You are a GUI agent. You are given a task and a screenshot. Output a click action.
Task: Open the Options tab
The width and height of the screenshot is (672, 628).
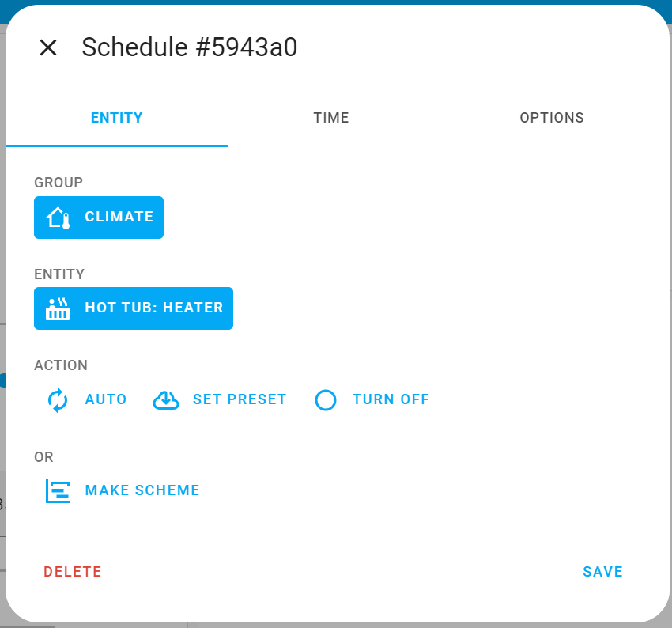[x=552, y=117]
